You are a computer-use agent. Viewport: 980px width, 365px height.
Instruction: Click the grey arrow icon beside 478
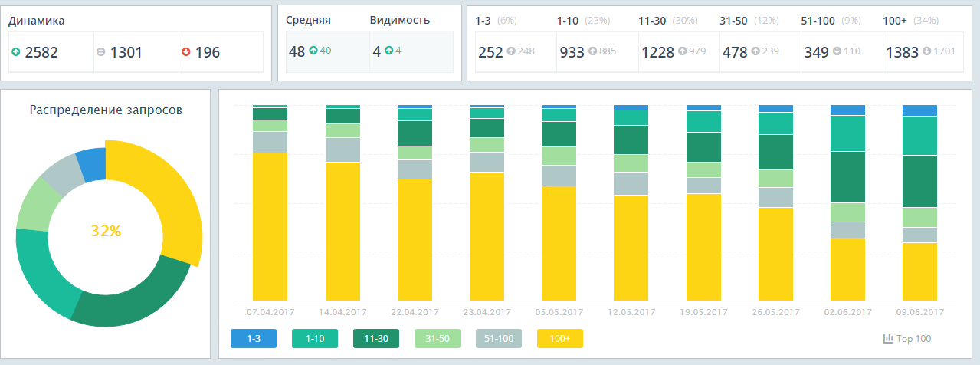755,52
